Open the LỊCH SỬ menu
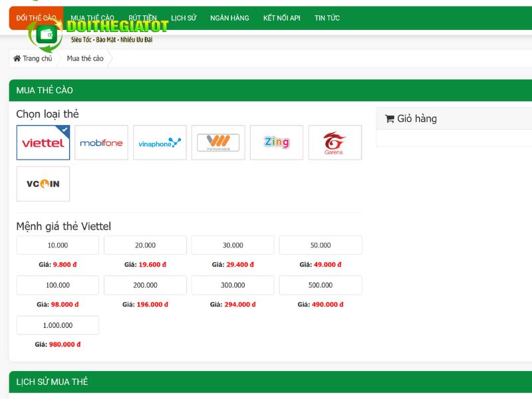This screenshot has width=532, height=399. point(184,18)
